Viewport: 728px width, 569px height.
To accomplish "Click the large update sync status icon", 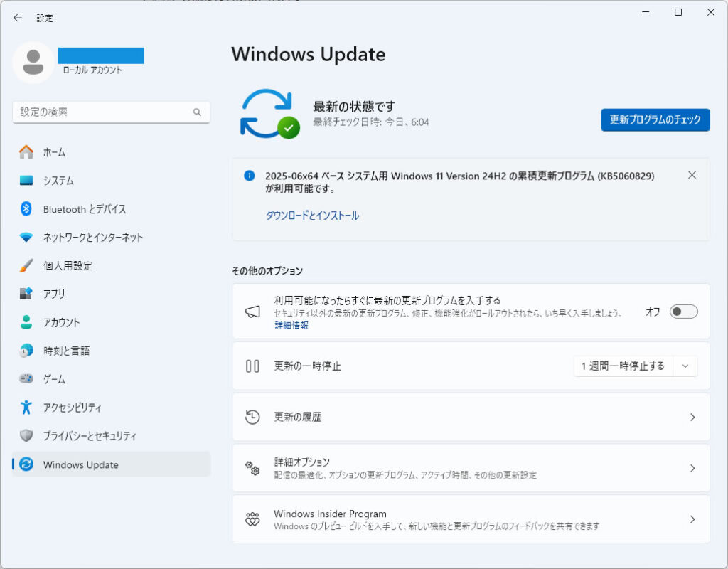I will click(x=269, y=114).
